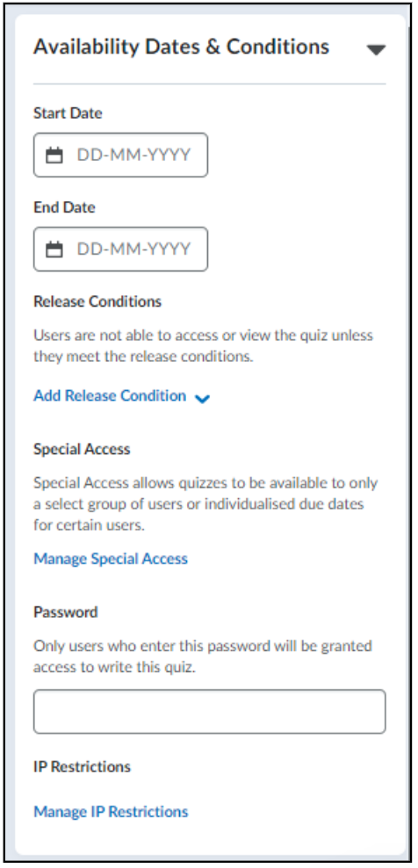The height and width of the screenshot is (868, 418).
Task: Click the release conditions description paragraph
Action: pyautogui.click(x=203, y=346)
